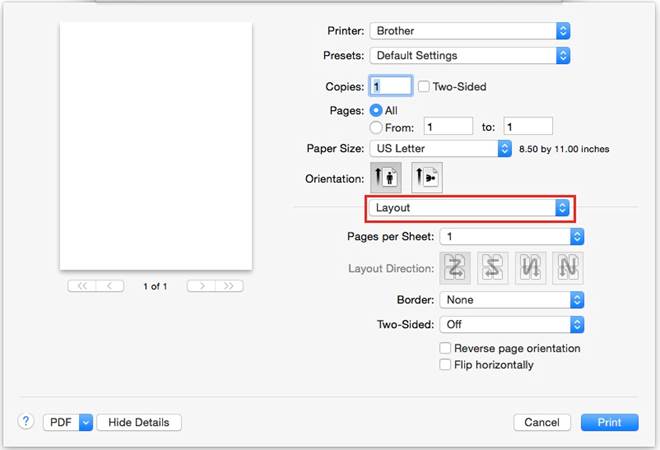This screenshot has width=660, height=450.
Task: Go to first page in preview
Action: [x=82, y=286]
